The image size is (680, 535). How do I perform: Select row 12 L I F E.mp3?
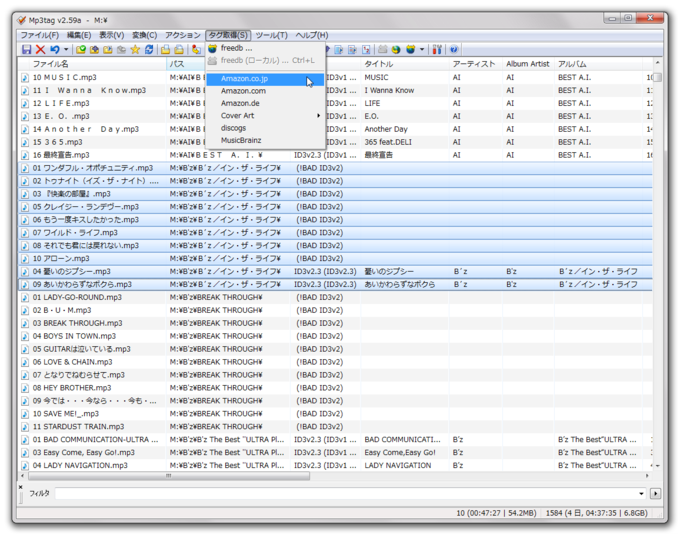tap(335, 103)
